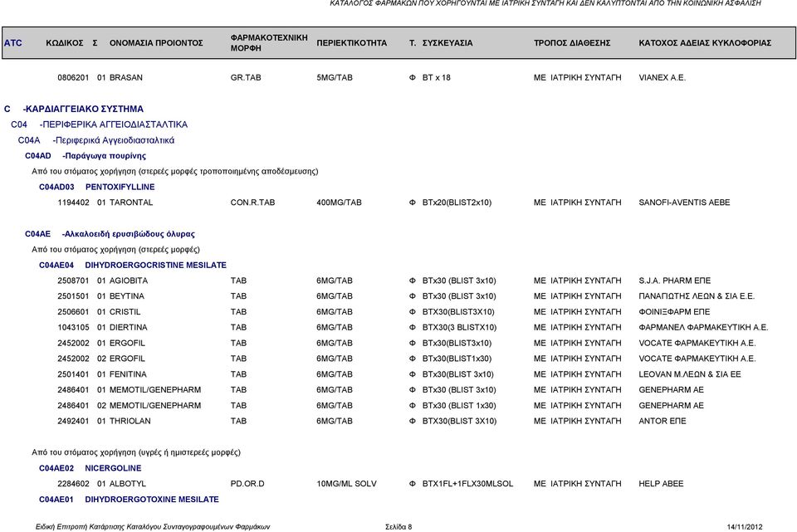Click the ΣΥΣΚΕΥΑΣΙΑ column header
797x532 pixels.
tap(447, 42)
